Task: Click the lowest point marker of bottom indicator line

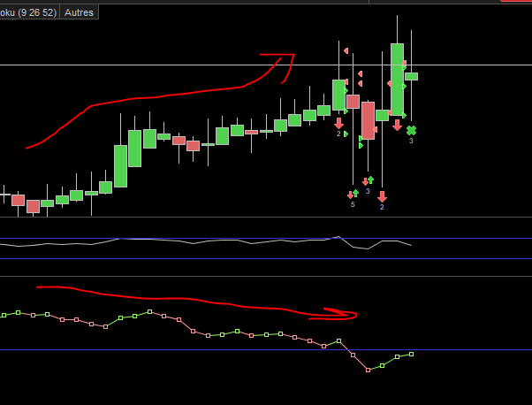Action: coord(369,370)
